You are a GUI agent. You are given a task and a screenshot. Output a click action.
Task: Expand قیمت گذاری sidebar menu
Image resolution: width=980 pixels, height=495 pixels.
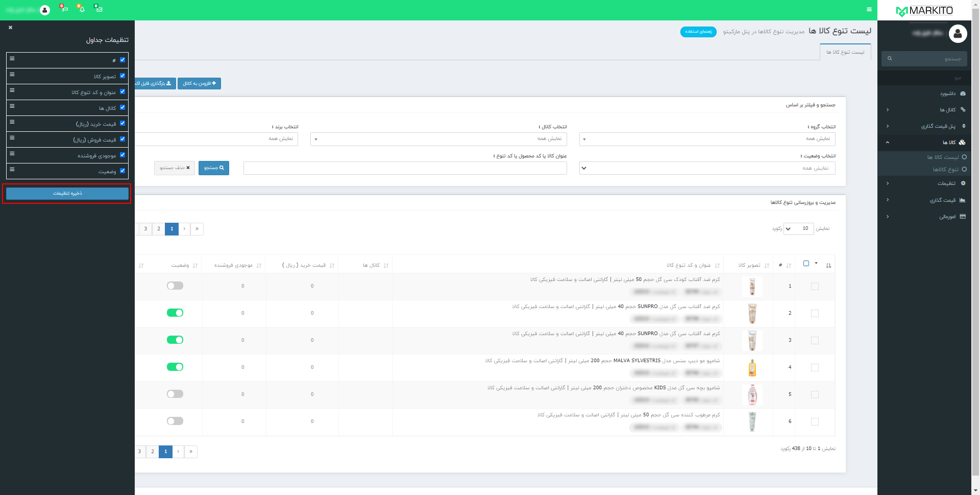coord(924,200)
